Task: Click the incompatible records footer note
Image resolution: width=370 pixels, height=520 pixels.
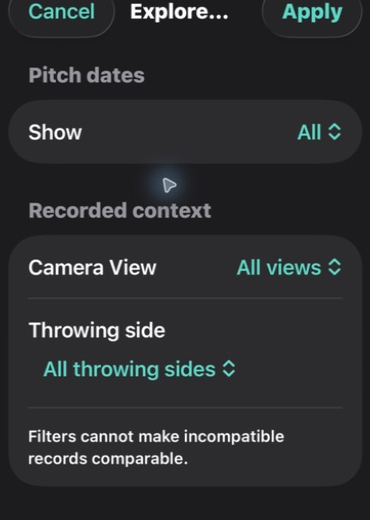Action: click(x=156, y=447)
